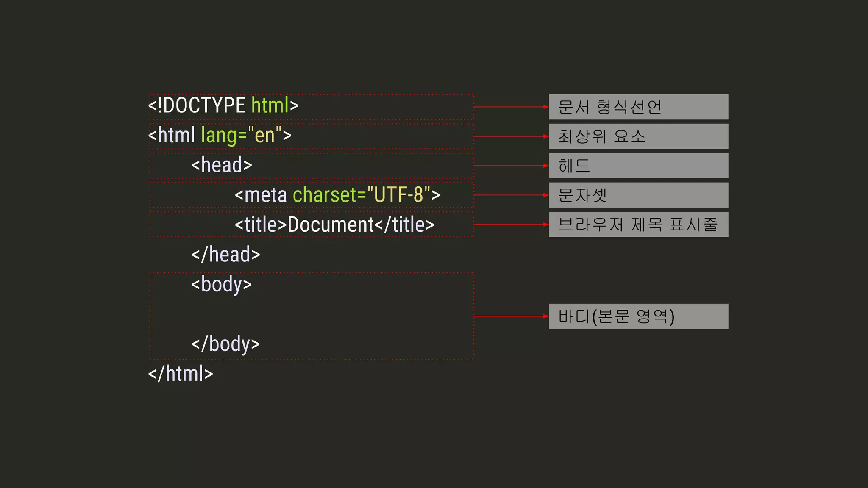Click the '문서 형식선언' label box

point(639,107)
